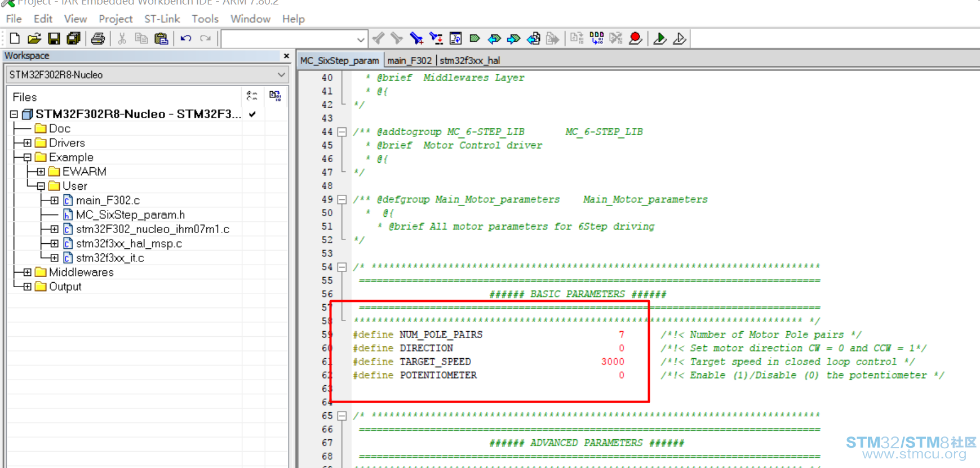Image resolution: width=980 pixels, height=468 pixels.
Task: Collapse the Example folder node
Action: pyautogui.click(x=27, y=158)
